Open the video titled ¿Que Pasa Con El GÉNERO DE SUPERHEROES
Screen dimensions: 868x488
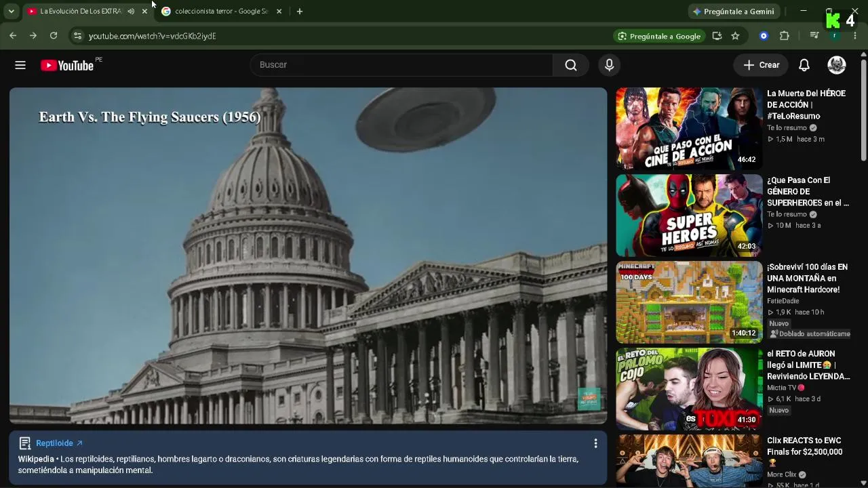pos(808,192)
